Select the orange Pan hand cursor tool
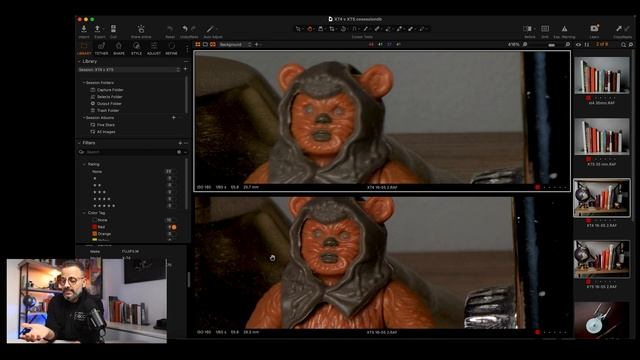The image size is (640, 360). 310,29
